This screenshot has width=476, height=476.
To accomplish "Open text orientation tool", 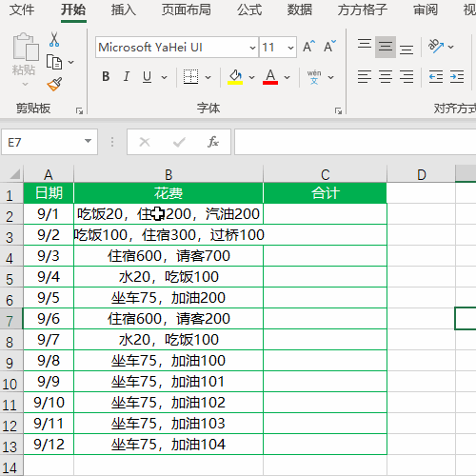I will pyautogui.click(x=436, y=46).
